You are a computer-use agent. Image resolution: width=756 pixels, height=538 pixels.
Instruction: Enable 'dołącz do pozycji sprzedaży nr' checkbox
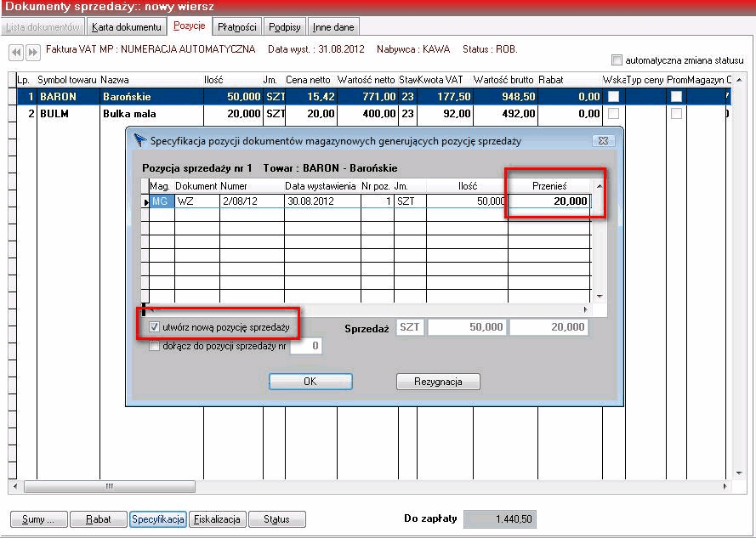click(x=154, y=346)
